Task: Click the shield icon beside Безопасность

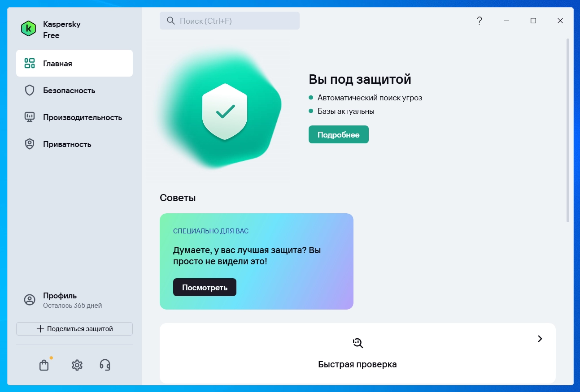Action: (30, 90)
